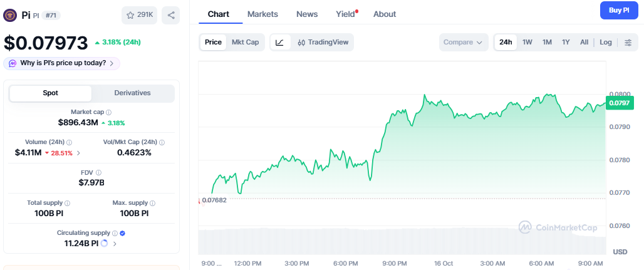
Task: Click the circulating supply progress ring
Action: point(105,243)
